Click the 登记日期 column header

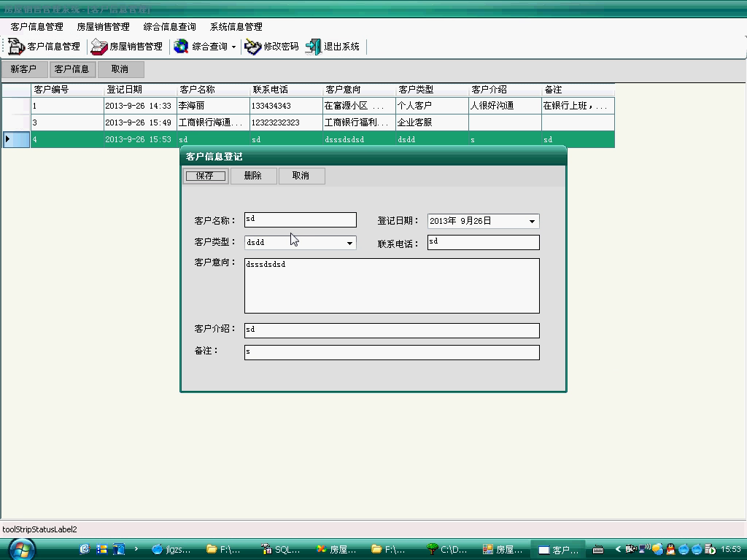(x=140, y=90)
